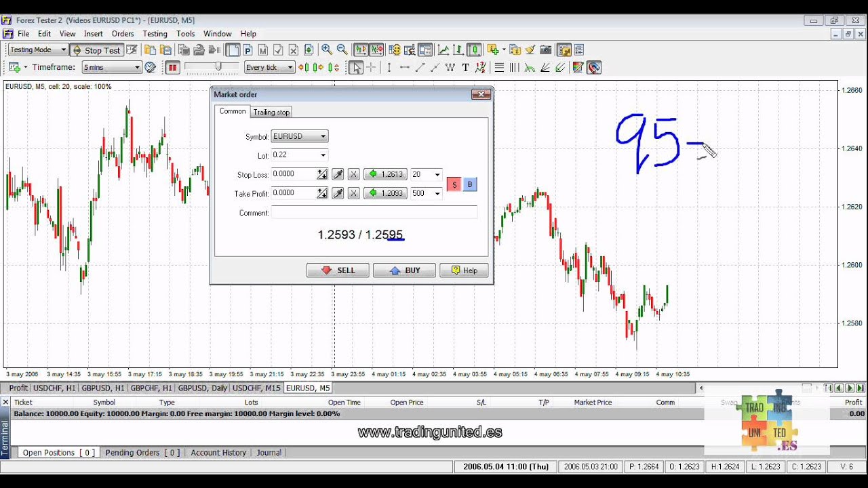Toggle the candlestick chart type
The height and width of the screenshot is (488, 868).
(x=474, y=49)
